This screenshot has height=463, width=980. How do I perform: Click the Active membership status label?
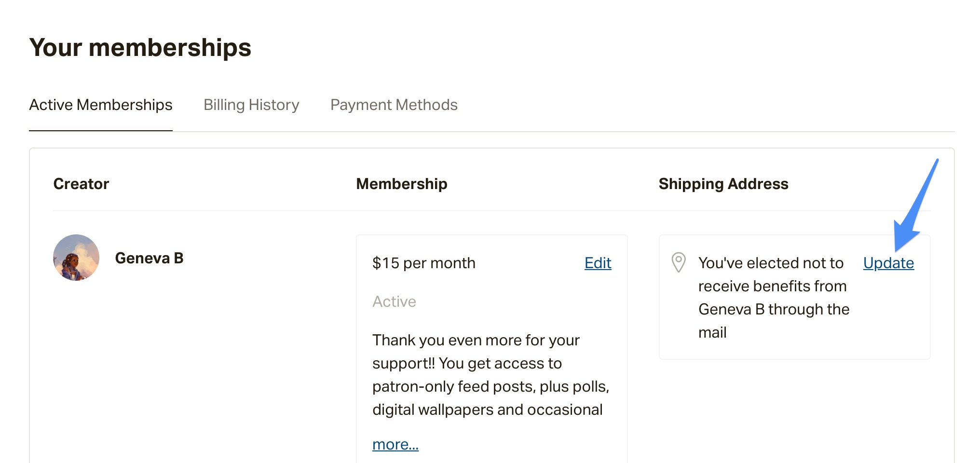click(x=394, y=301)
